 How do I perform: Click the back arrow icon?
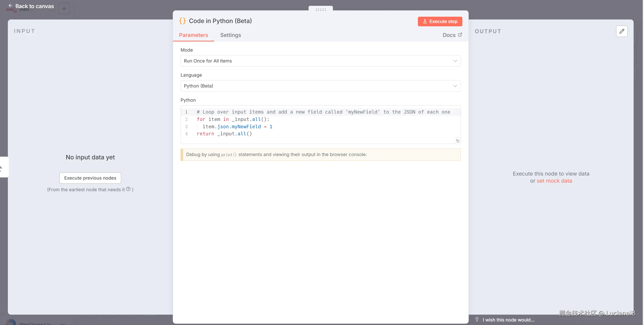pyautogui.click(x=10, y=6)
